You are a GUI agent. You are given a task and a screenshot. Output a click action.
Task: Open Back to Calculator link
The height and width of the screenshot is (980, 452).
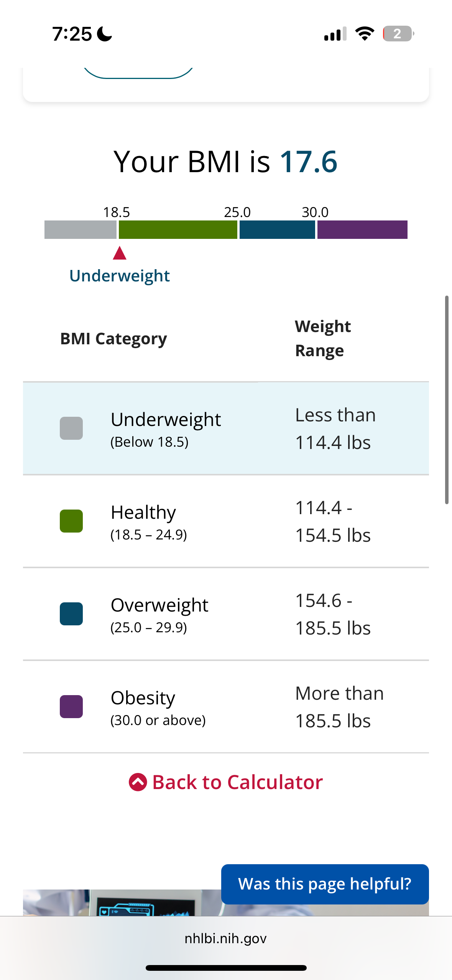[x=226, y=782]
